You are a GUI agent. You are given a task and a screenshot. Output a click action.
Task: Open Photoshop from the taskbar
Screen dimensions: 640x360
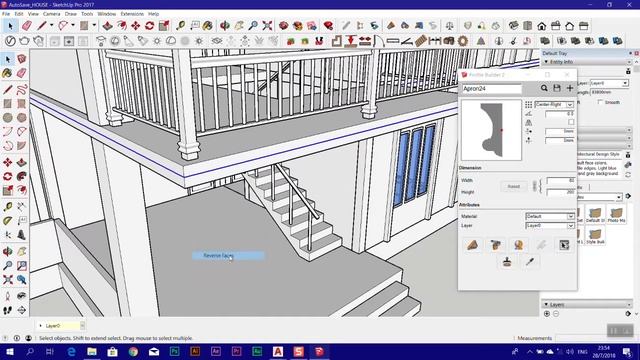175,351
